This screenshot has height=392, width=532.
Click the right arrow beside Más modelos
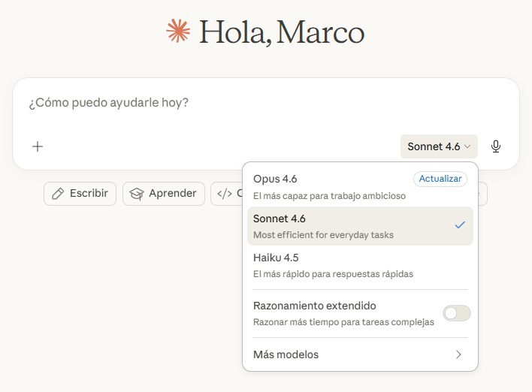coord(458,354)
